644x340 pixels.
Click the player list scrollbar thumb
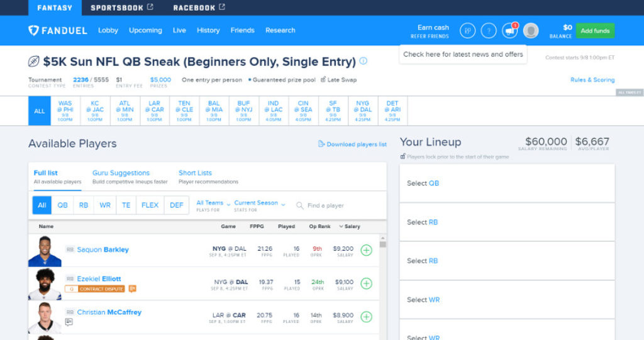383,244
